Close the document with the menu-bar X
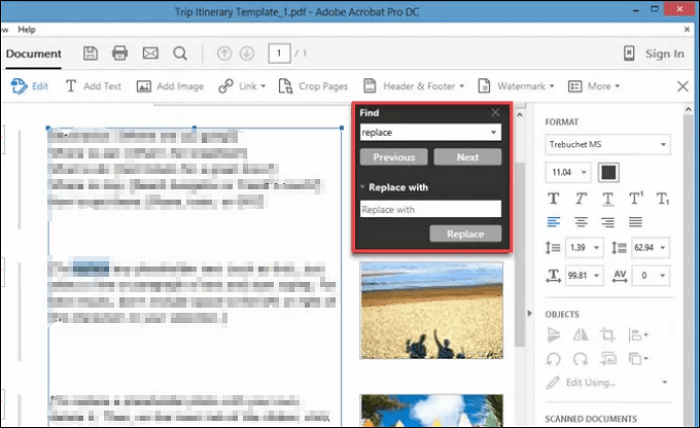The image size is (700, 428). click(x=687, y=29)
